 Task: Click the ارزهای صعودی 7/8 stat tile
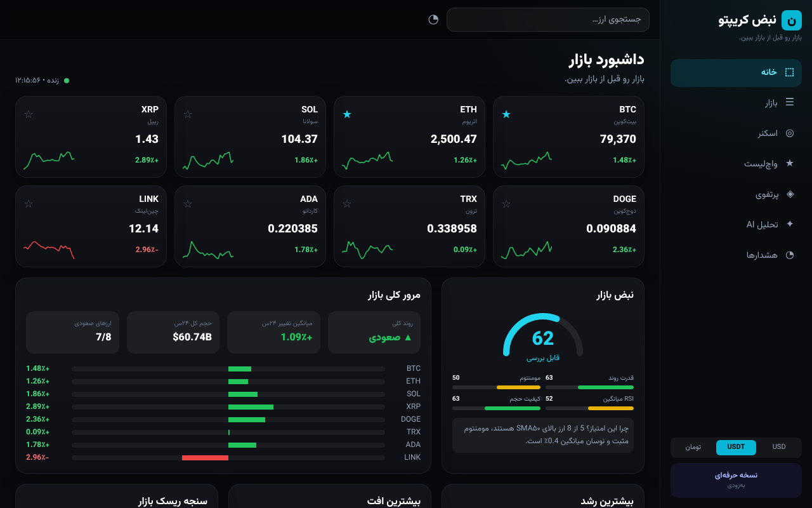point(73,332)
